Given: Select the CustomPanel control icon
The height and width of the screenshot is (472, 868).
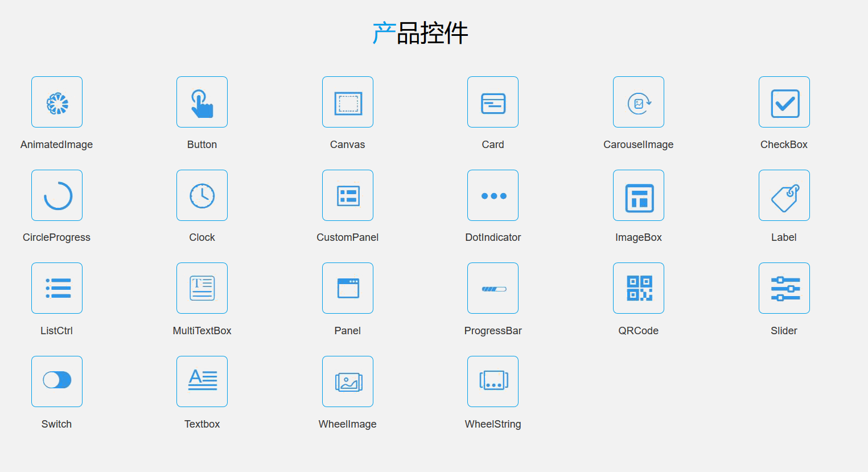Looking at the screenshot, I should [348, 195].
